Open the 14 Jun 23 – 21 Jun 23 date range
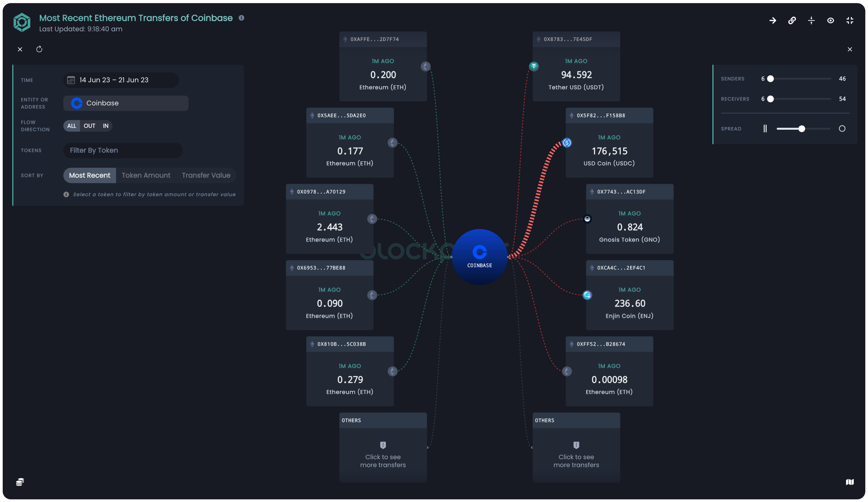 (121, 80)
